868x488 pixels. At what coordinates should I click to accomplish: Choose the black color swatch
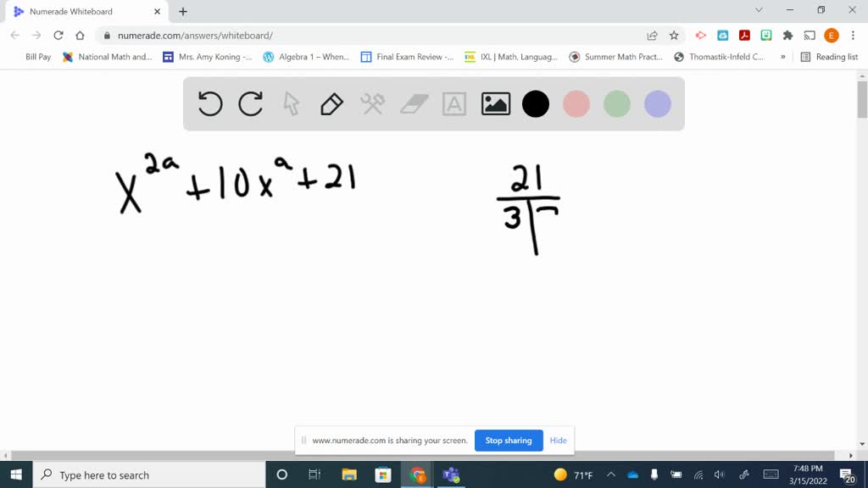[x=536, y=103]
